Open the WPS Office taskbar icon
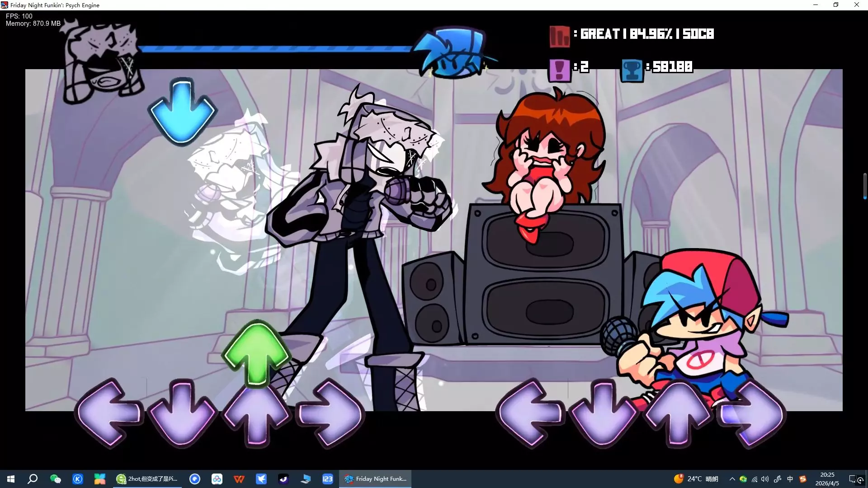868x488 pixels. pyautogui.click(x=239, y=479)
